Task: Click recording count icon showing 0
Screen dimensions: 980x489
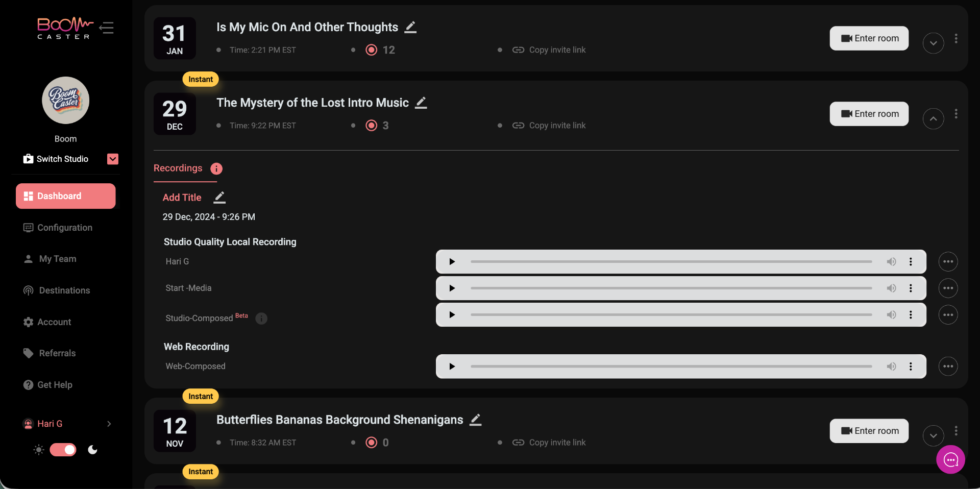Action: coord(372,443)
